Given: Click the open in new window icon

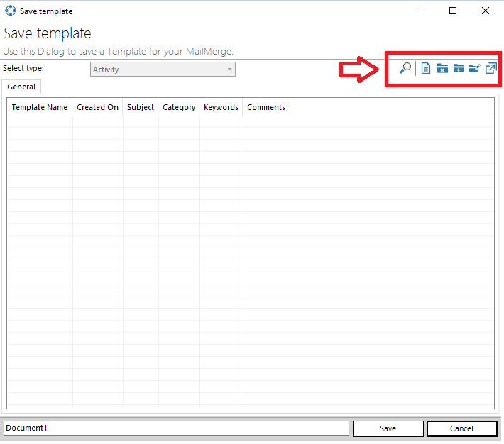Looking at the screenshot, I should pos(491,69).
